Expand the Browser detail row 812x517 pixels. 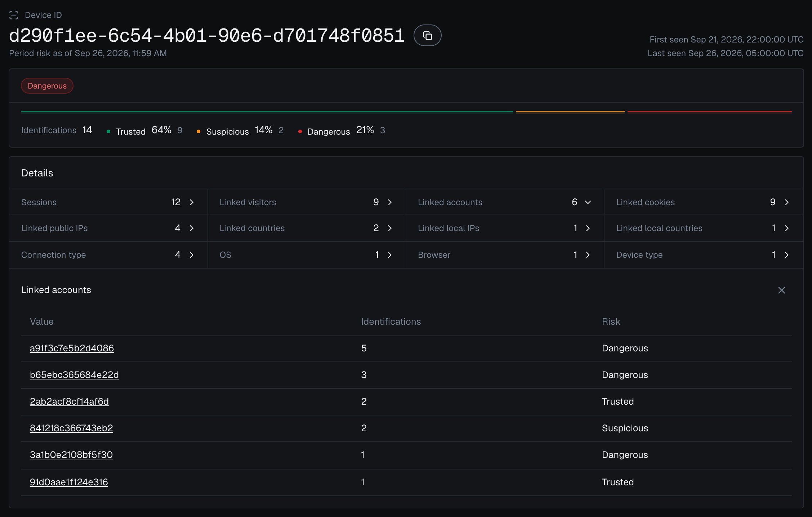click(505, 255)
